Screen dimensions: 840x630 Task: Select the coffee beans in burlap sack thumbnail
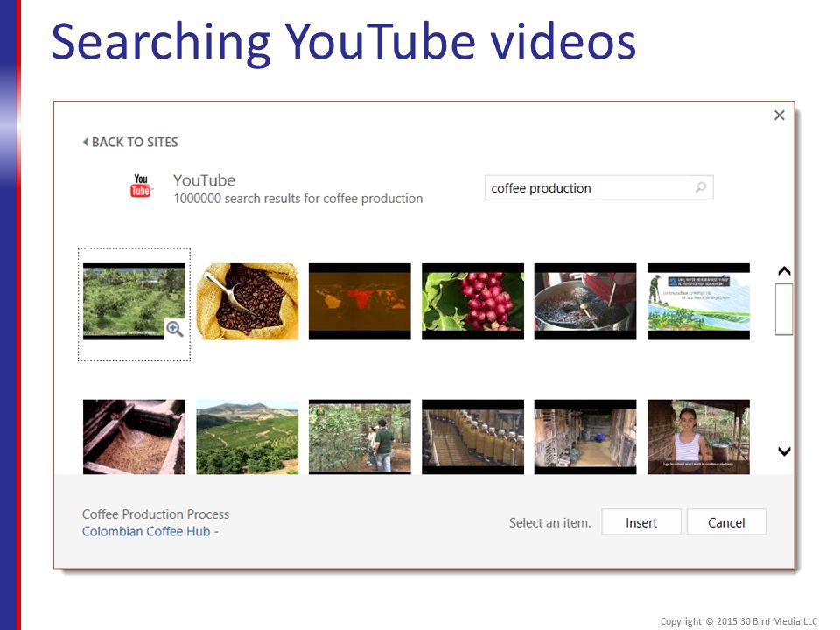tap(247, 302)
